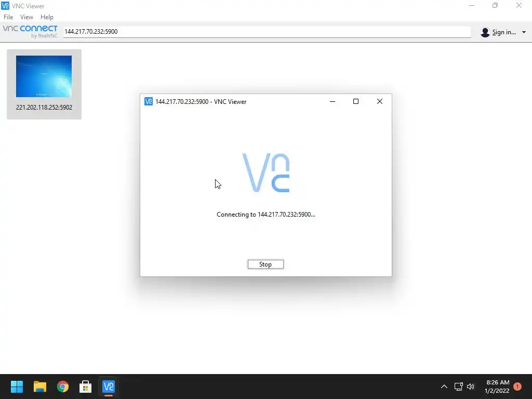
Task: Show hidden system tray icons
Action: click(x=444, y=387)
